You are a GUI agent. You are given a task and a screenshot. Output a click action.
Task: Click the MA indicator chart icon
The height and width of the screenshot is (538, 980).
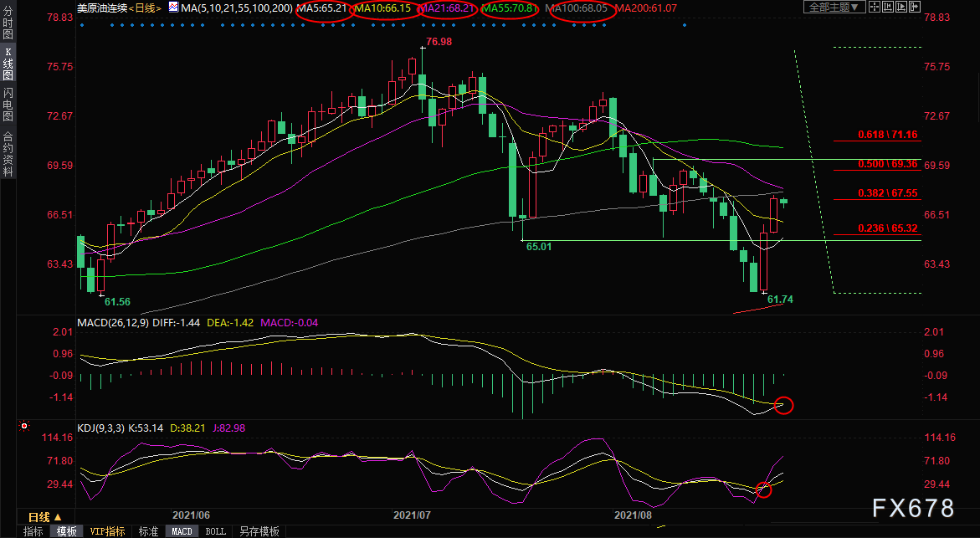[173, 8]
